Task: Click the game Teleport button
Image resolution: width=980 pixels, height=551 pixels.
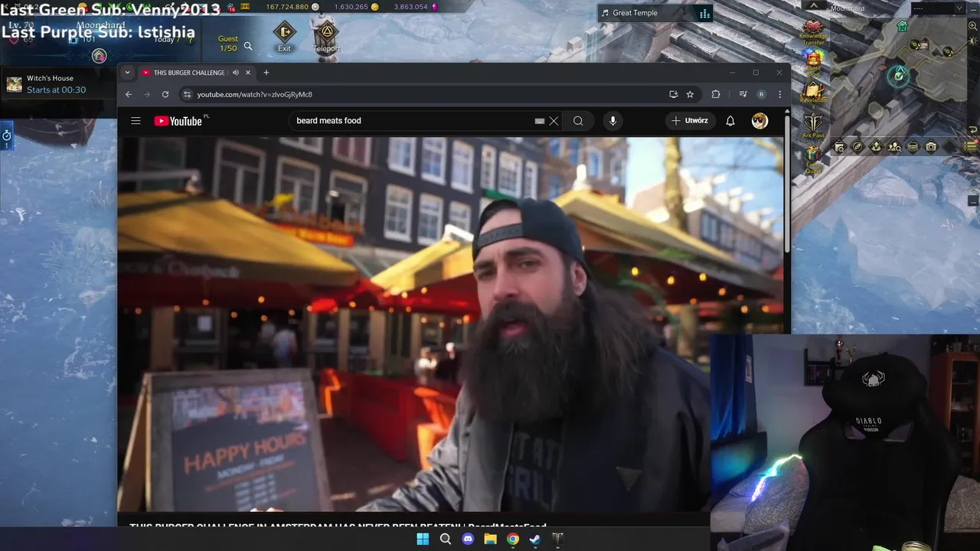Action: [x=327, y=36]
